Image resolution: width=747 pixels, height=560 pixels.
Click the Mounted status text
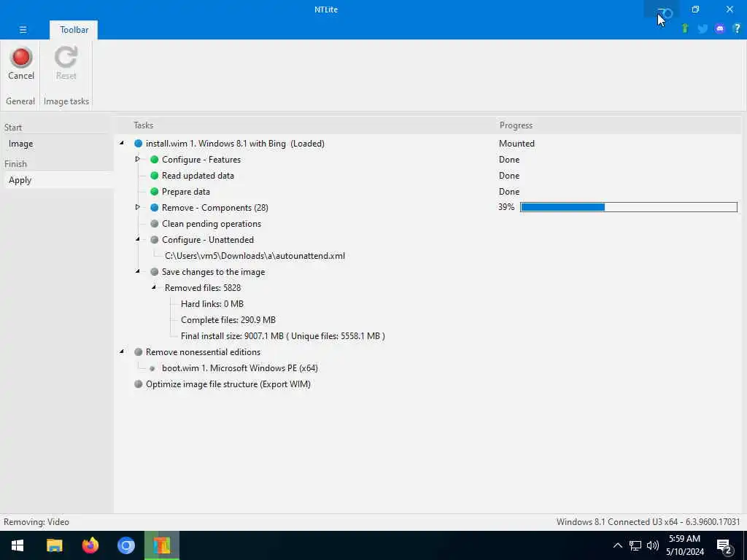[x=516, y=144]
